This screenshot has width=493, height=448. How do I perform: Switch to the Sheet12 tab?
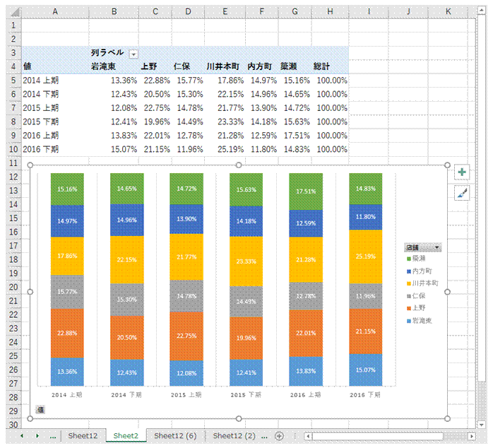point(83,436)
